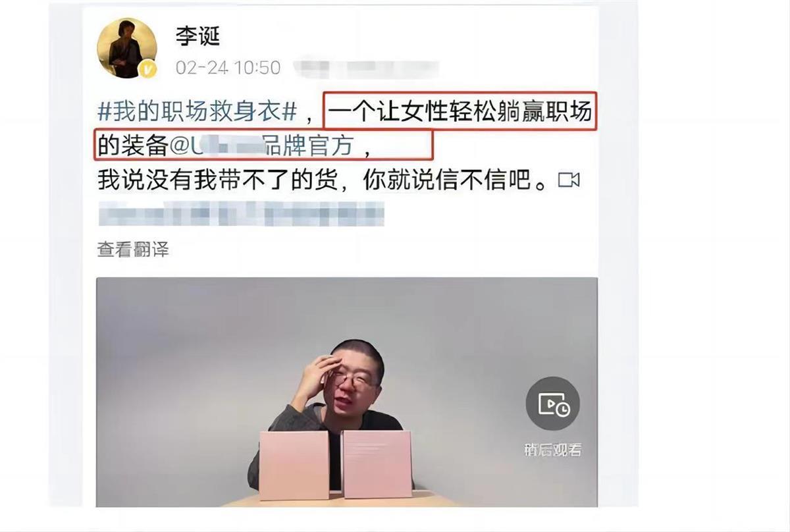Image resolution: width=790 pixels, height=532 pixels.
Task: Click the blurred source text beside the timestamp
Action: pyautogui.click(x=366, y=68)
